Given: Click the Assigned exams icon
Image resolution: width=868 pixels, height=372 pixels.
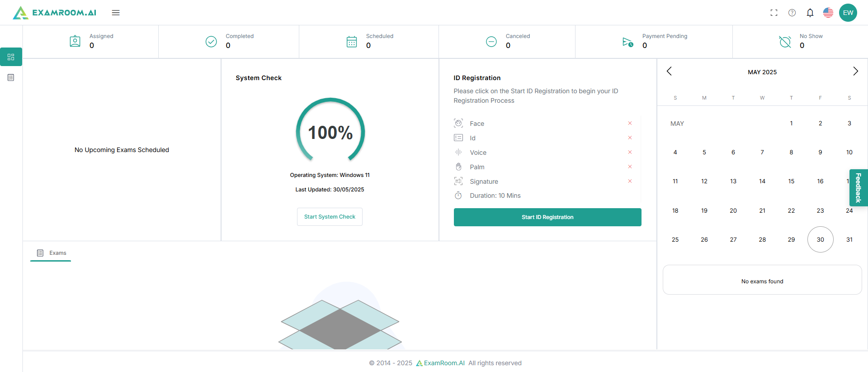Looking at the screenshot, I should [x=75, y=42].
